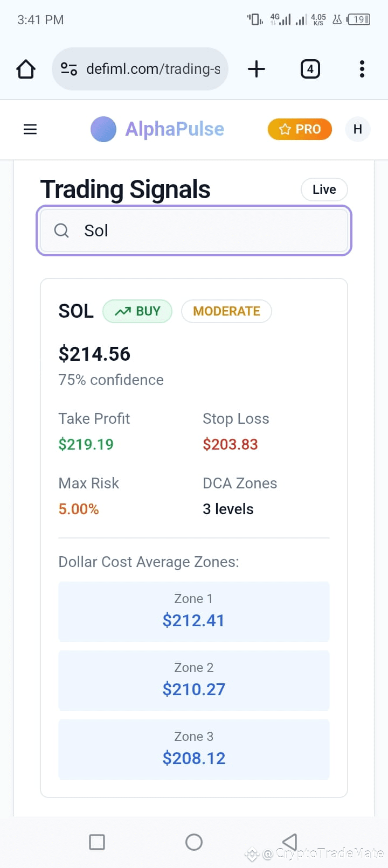This screenshot has height=868, width=388.
Task: Select Zone 1 at $212.41
Action: pos(194,611)
